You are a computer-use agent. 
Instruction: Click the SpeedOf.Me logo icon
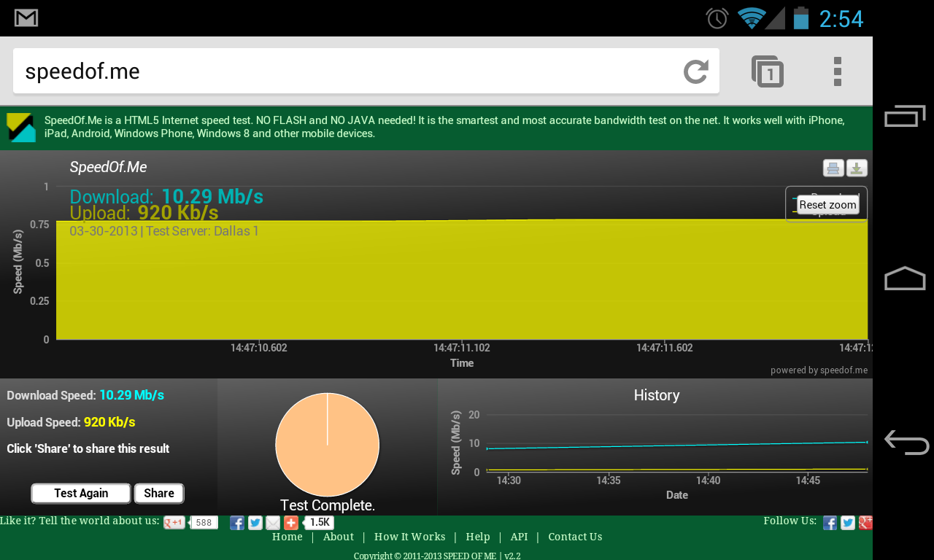[x=21, y=128]
